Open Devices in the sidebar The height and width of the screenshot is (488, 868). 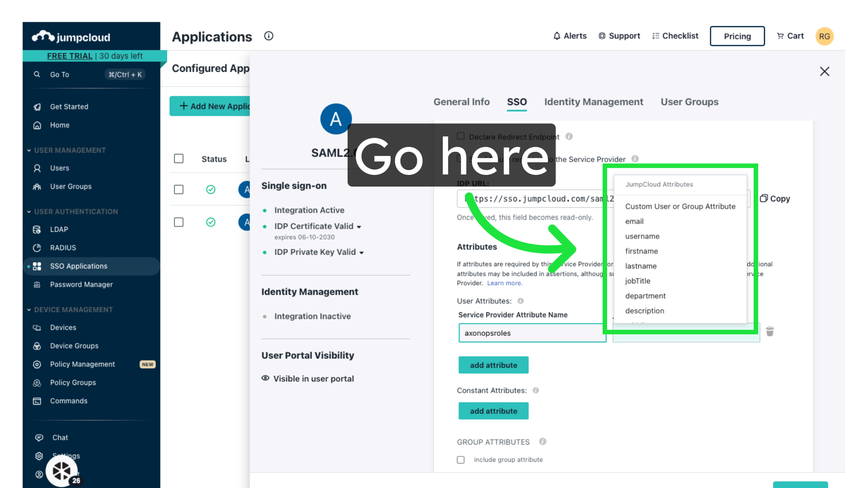click(63, 327)
